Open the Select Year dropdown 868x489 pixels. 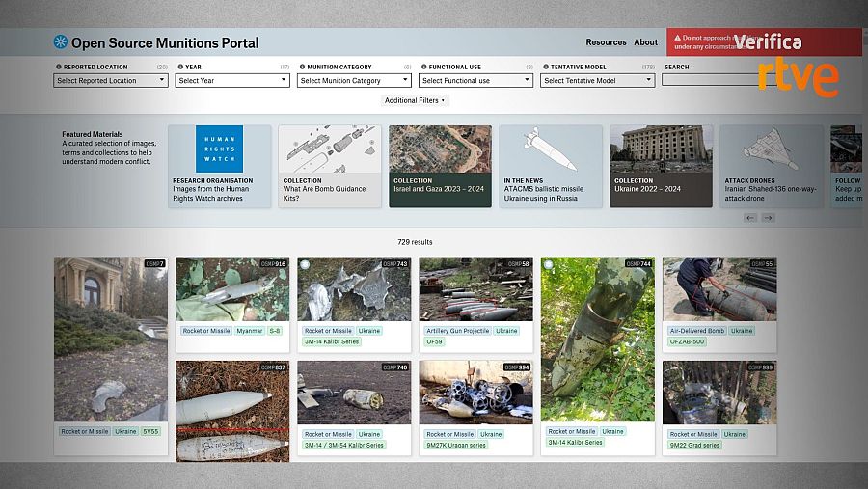click(232, 80)
